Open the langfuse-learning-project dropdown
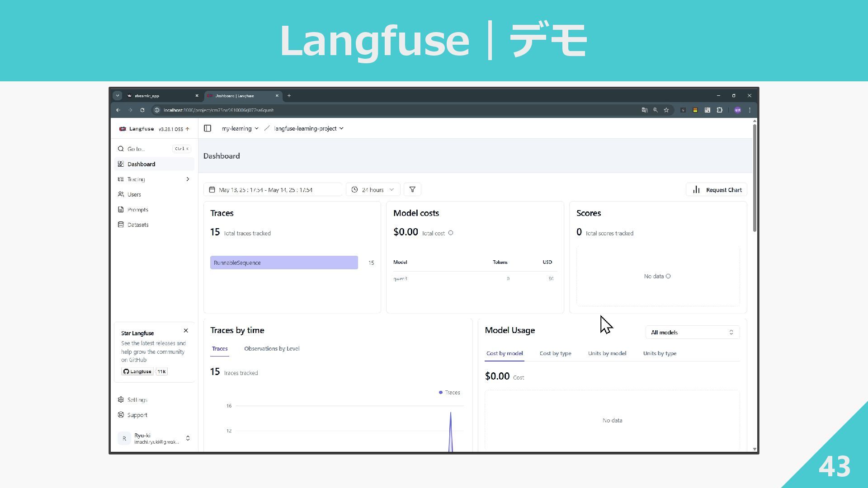Screen dimensions: 868x488 click(x=309, y=128)
